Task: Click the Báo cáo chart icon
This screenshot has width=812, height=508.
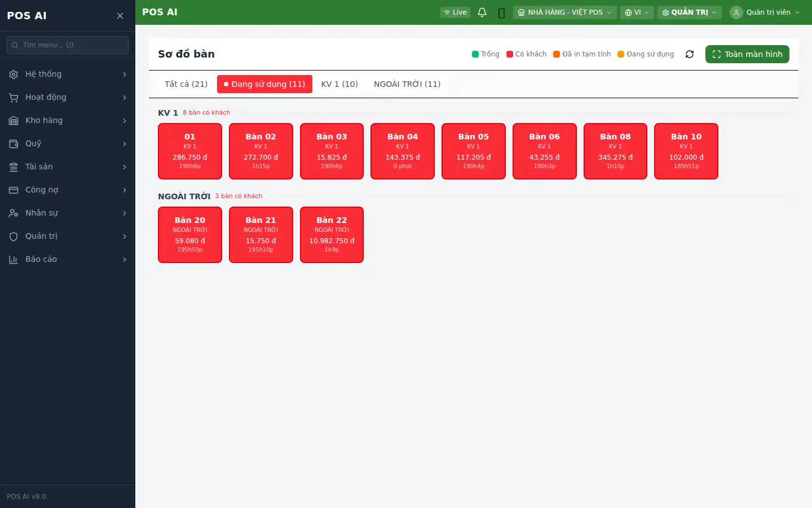Action: [14, 260]
